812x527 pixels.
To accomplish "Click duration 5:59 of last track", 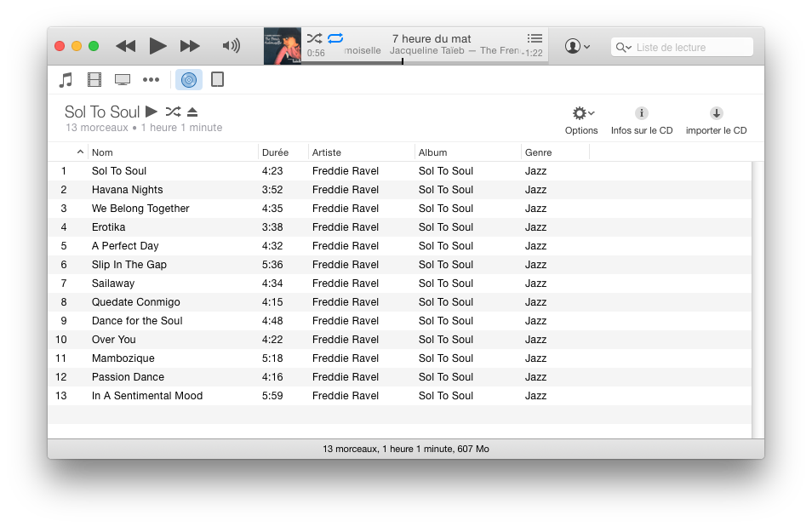I will point(272,395).
